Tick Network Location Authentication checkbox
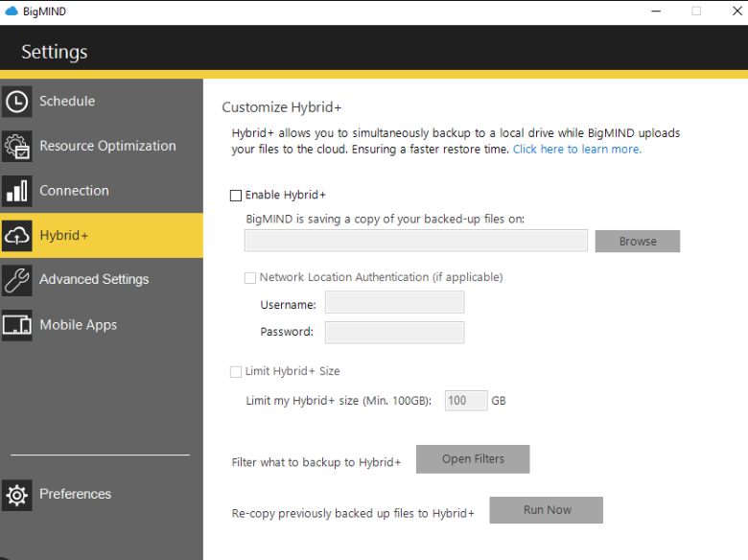This screenshot has width=748, height=560. pyautogui.click(x=250, y=278)
